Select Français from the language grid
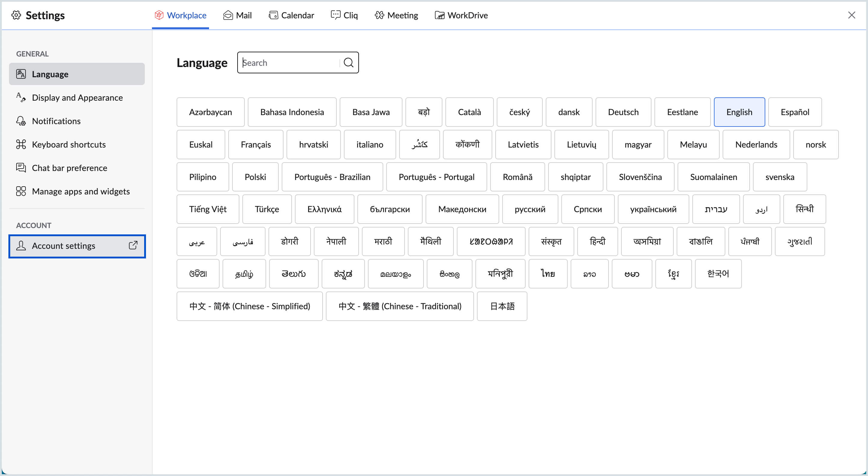Image resolution: width=868 pixels, height=476 pixels. tap(256, 144)
